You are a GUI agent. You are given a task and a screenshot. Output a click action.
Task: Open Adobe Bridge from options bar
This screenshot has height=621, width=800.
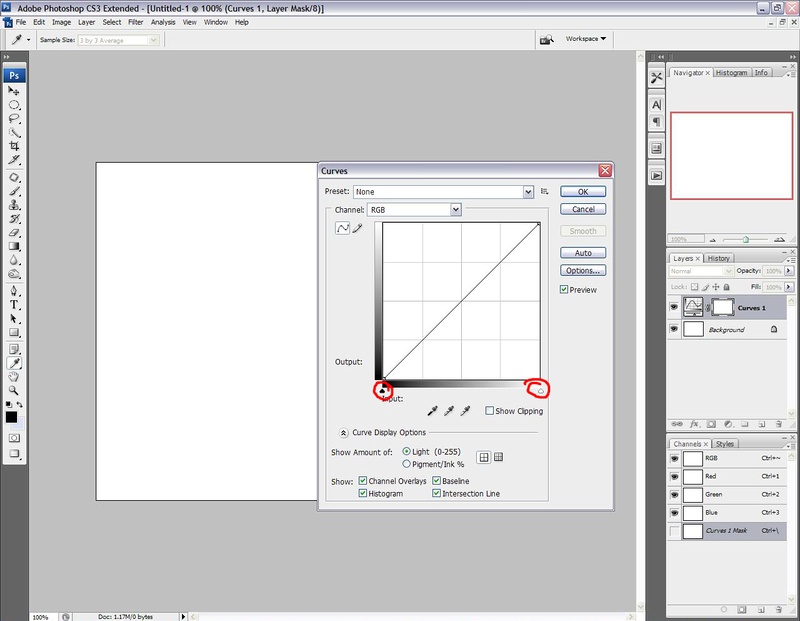click(x=547, y=39)
